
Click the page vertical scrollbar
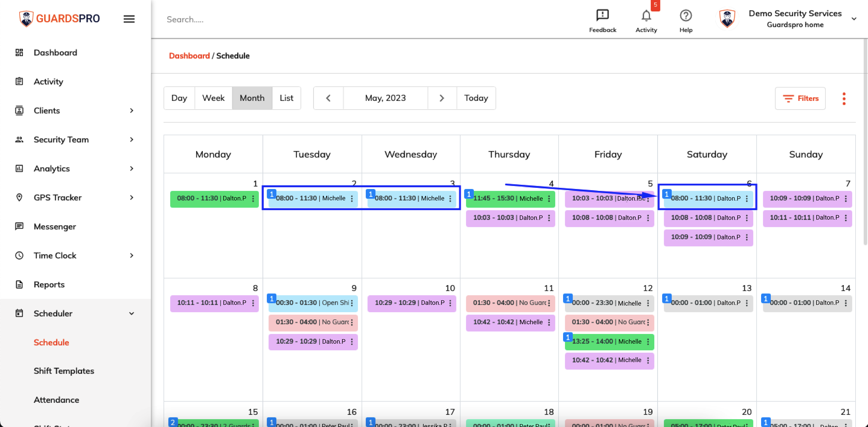point(865,142)
